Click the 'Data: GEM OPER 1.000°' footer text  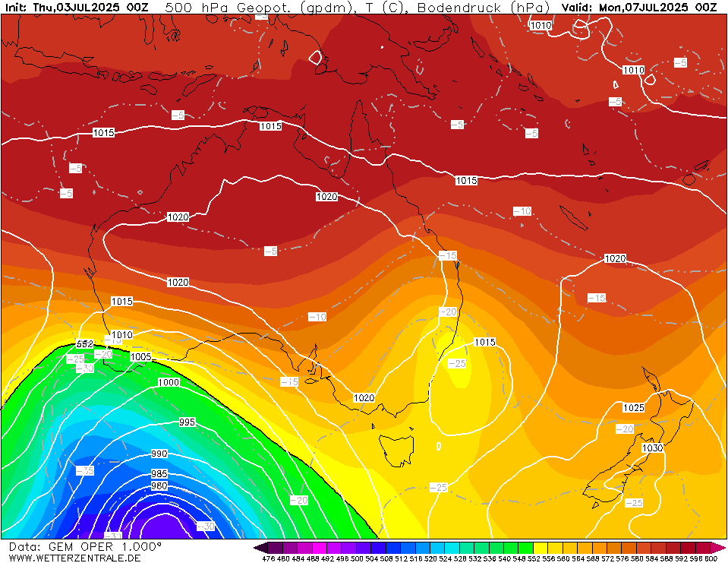(85, 547)
